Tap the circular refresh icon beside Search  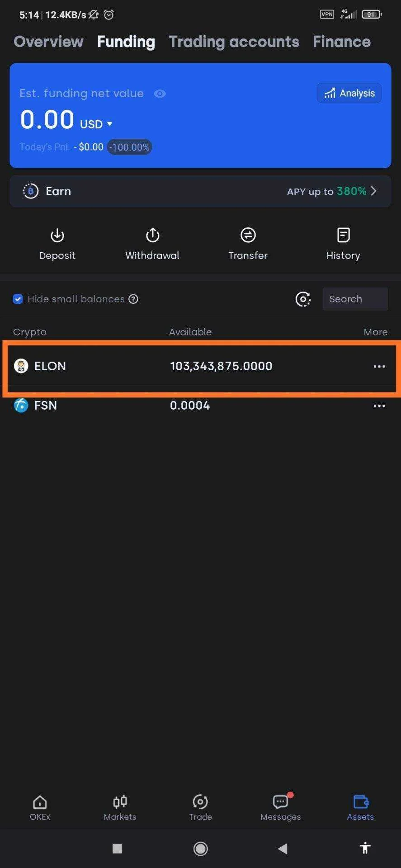303,299
